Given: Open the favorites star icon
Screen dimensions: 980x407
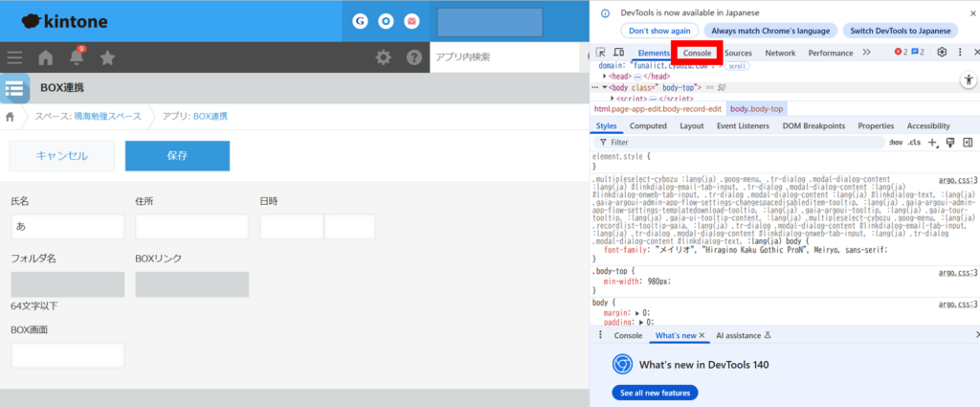Looking at the screenshot, I should (x=107, y=57).
